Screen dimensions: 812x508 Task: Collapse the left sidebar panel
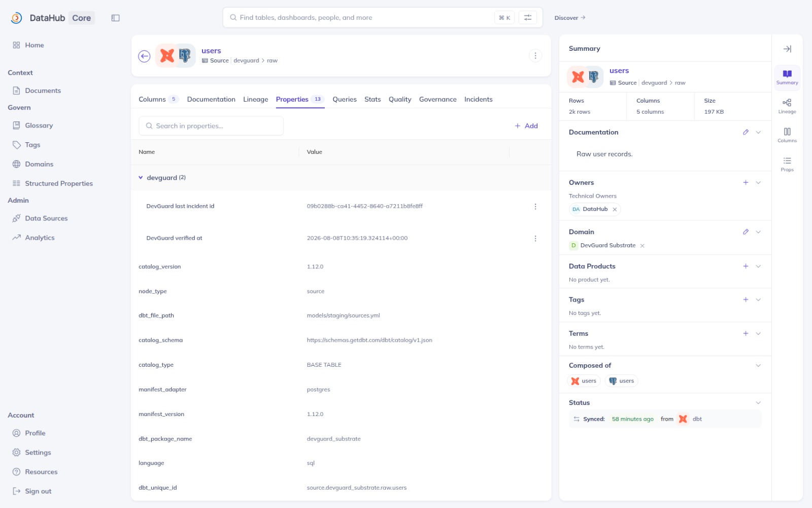click(115, 18)
